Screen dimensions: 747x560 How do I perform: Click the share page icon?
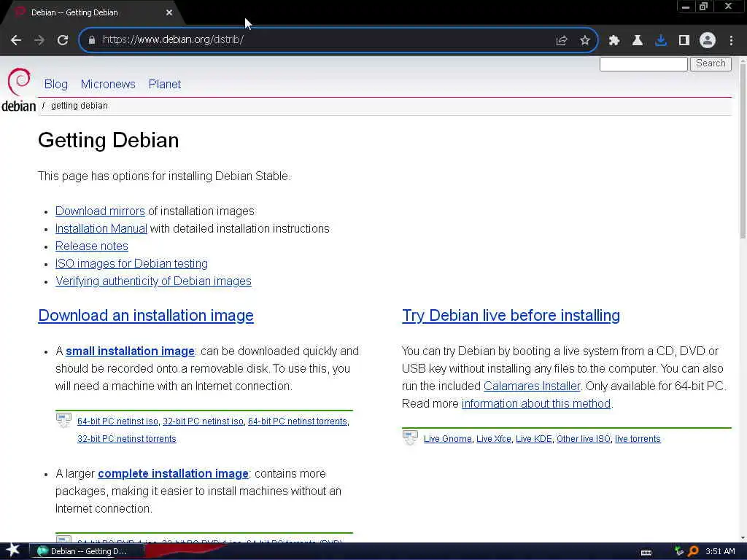point(561,41)
